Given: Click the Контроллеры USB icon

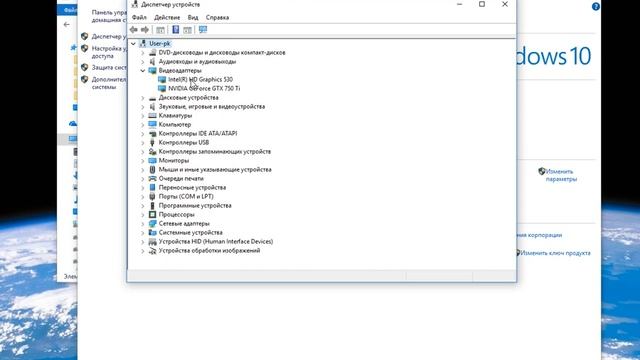Looking at the screenshot, I should (152, 142).
